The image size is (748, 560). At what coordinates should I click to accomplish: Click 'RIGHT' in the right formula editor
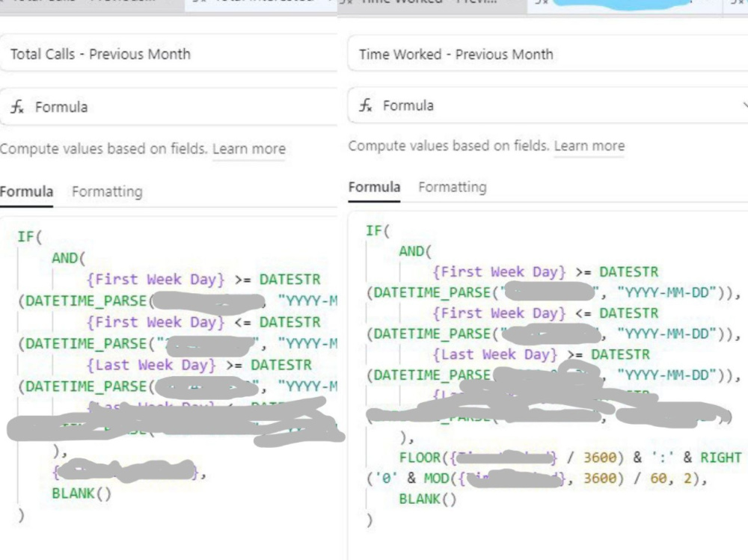[721, 458]
